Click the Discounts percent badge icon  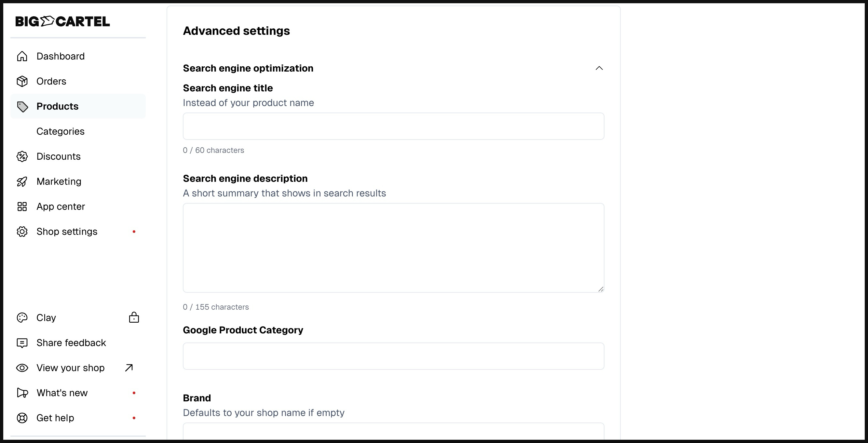22,156
